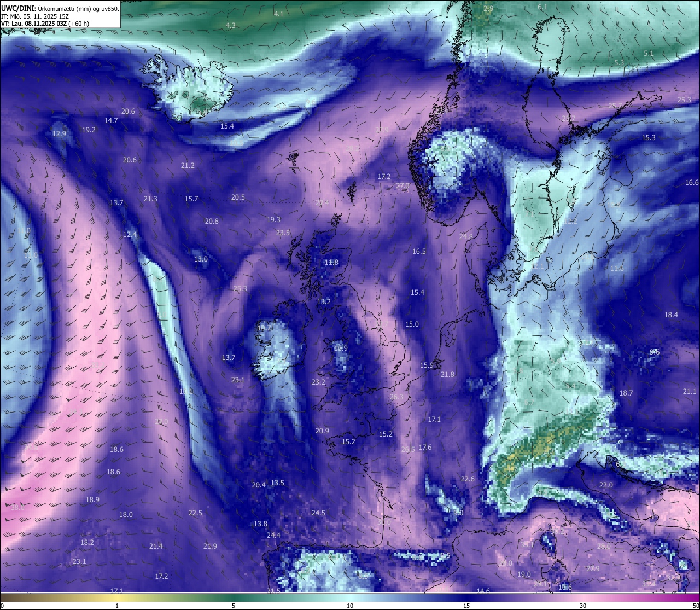Click the map value 4.3
Viewport: 700px width, 610px height.
231,26
